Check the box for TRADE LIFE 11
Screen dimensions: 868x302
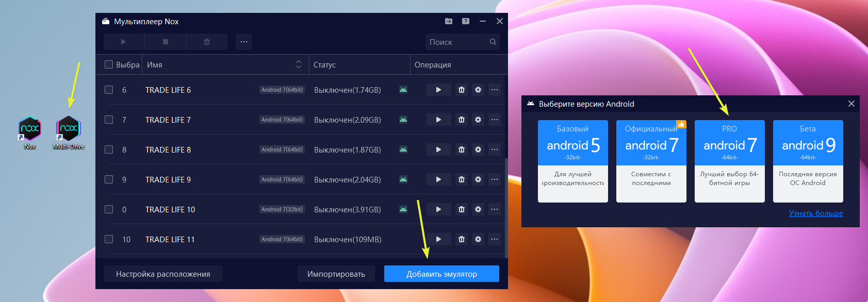pos(109,239)
